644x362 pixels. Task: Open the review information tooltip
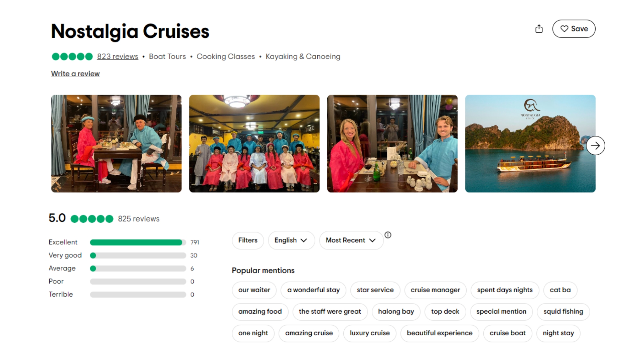click(388, 235)
